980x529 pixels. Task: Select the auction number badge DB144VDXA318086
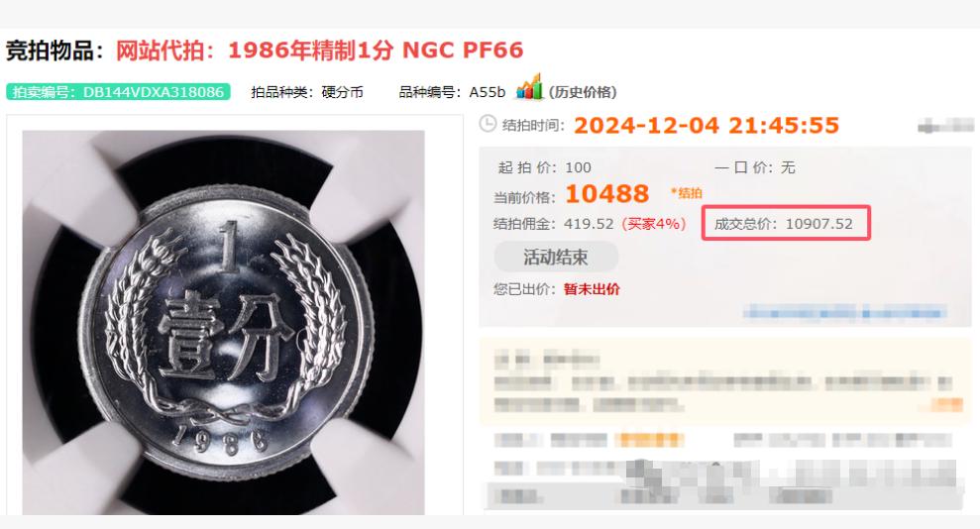[x=118, y=92]
